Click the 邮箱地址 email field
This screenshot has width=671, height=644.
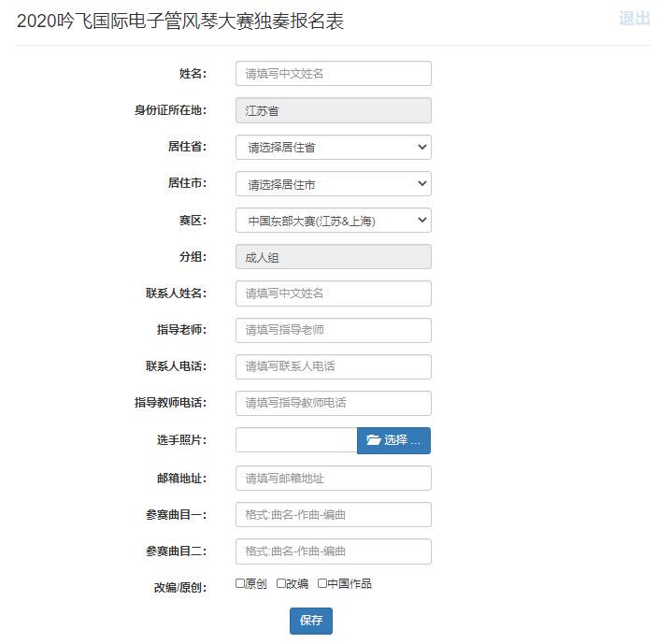(333, 479)
